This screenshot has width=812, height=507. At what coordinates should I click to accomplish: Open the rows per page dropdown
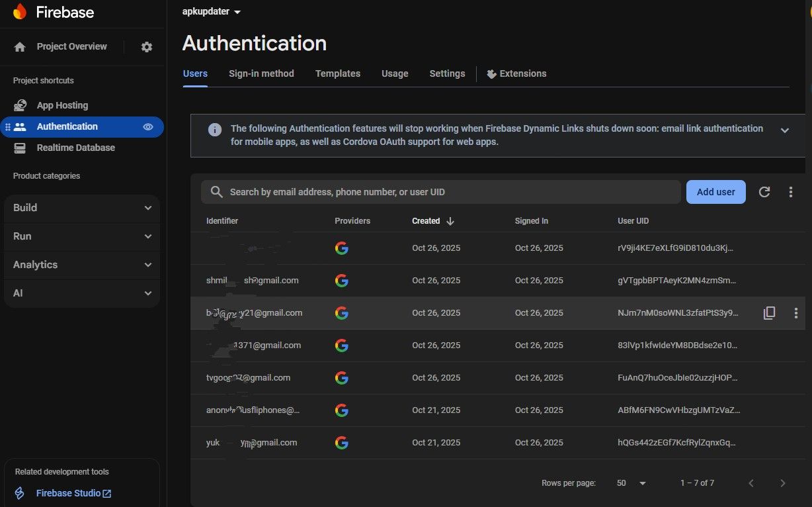click(631, 483)
